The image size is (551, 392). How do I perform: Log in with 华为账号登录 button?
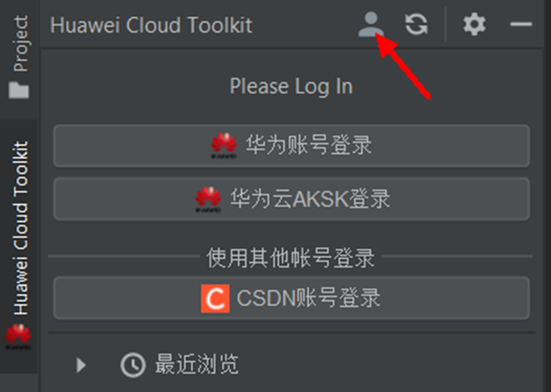coord(291,146)
